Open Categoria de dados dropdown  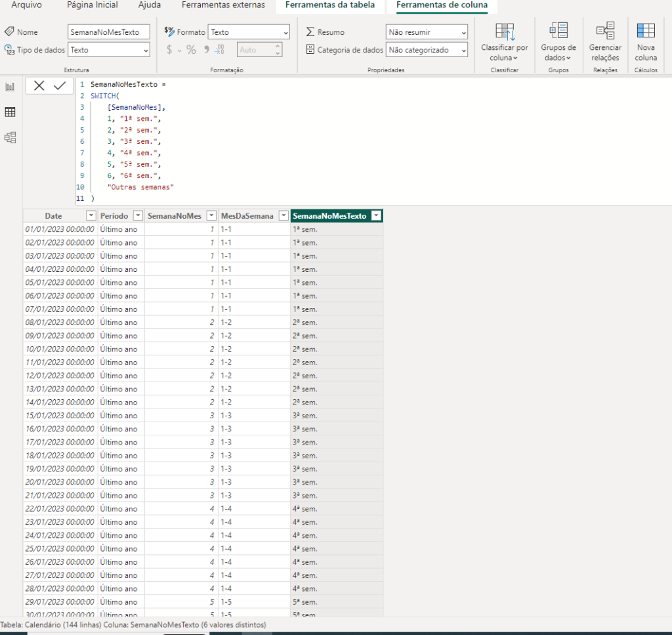tap(427, 50)
